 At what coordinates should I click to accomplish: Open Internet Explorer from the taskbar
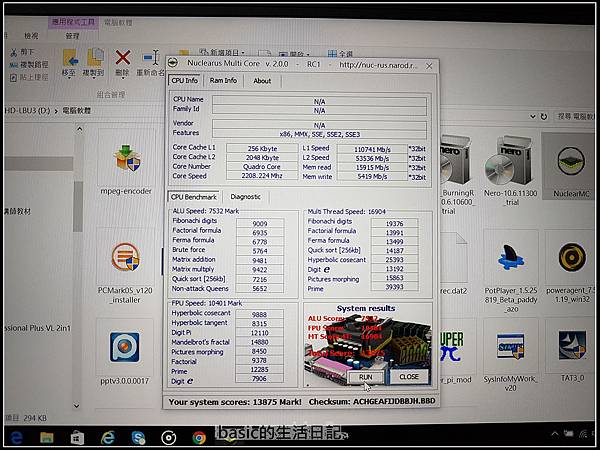[108, 437]
